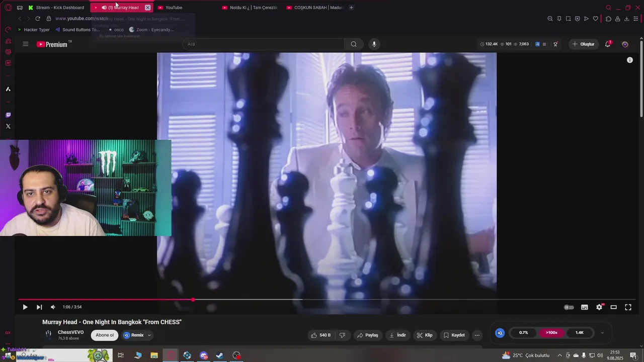Screen dimensions: 644x362
Task: Click the ChessVEVO channel avatar
Action: [x=49, y=334]
